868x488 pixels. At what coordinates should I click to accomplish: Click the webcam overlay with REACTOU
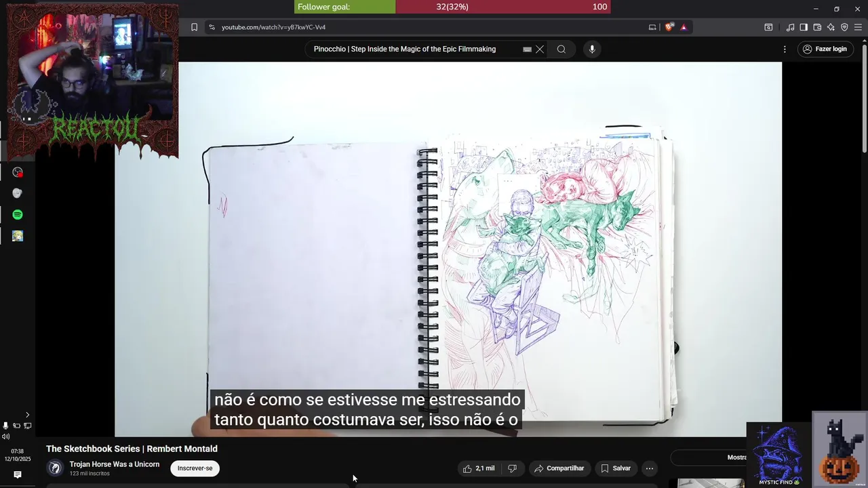tap(93, 81)
